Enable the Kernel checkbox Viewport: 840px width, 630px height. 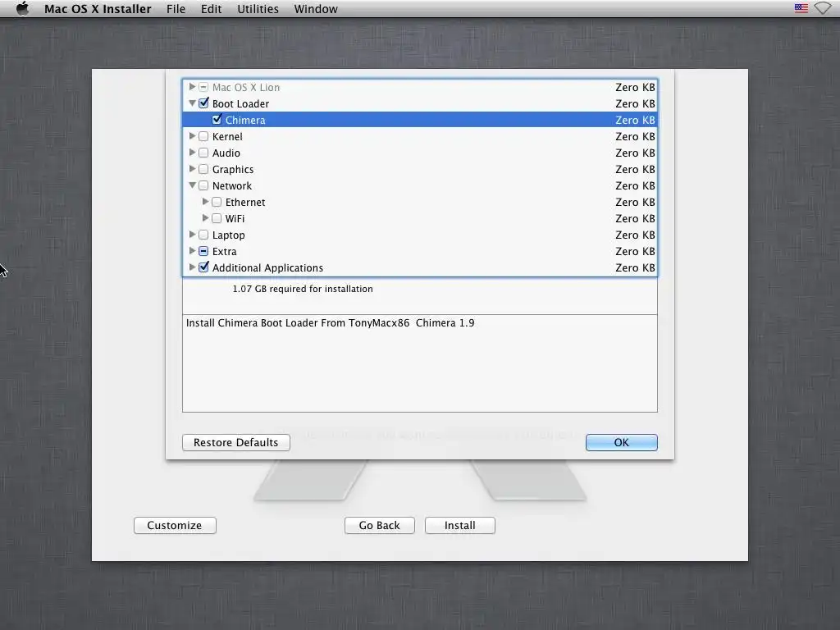203,136
